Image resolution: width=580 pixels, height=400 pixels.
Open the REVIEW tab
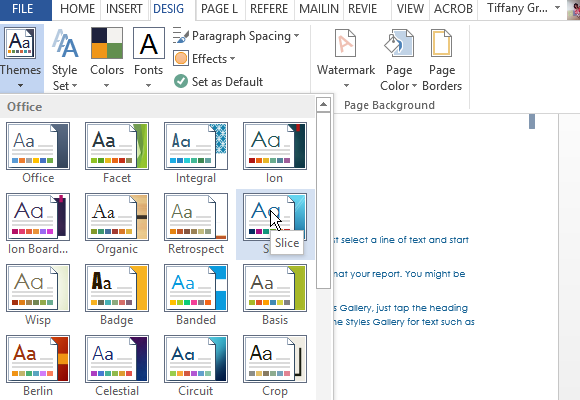click(x=362, y=9)
